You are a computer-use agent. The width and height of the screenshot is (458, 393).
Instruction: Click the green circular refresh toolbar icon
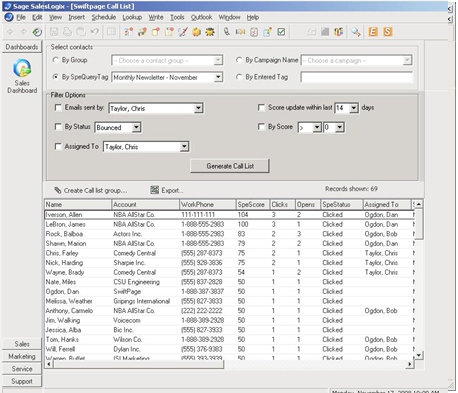[37, 32]
